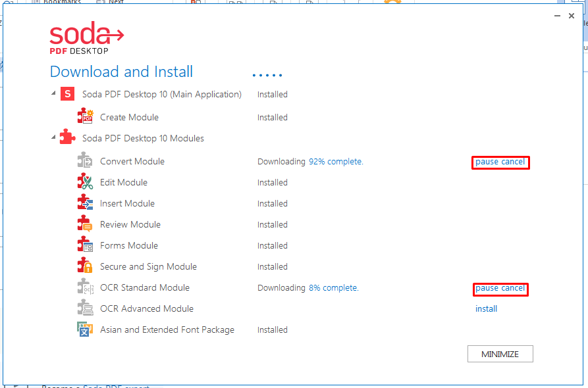Select the Edit Module label
Viewport: 588px width, 388px height.
[x=124, y=182]
